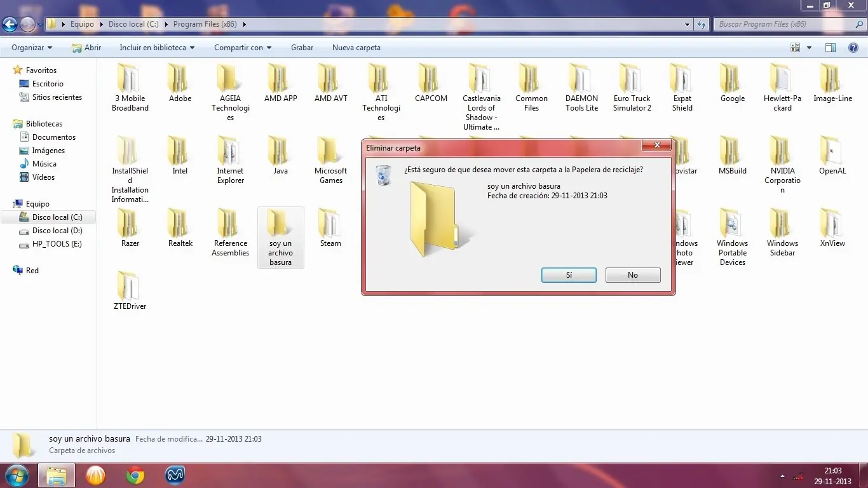
Task: Select the Reference Assemblies folder
Action: pos(231,233)
